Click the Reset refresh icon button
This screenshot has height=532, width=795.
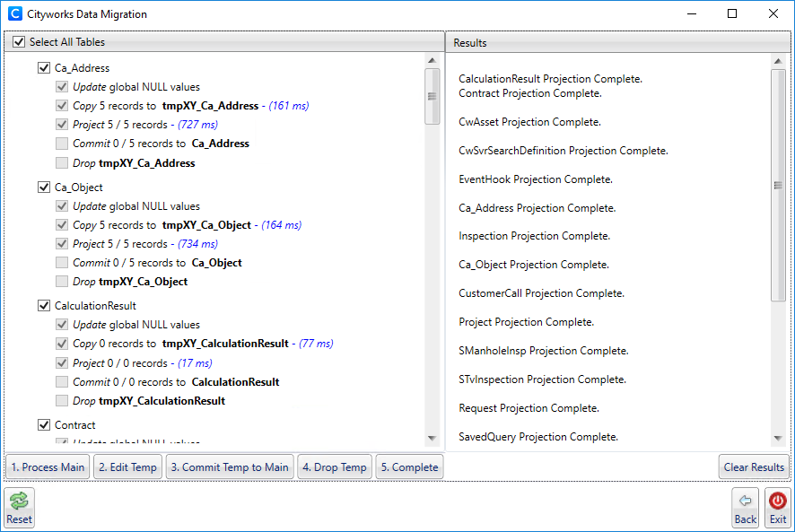19,508
